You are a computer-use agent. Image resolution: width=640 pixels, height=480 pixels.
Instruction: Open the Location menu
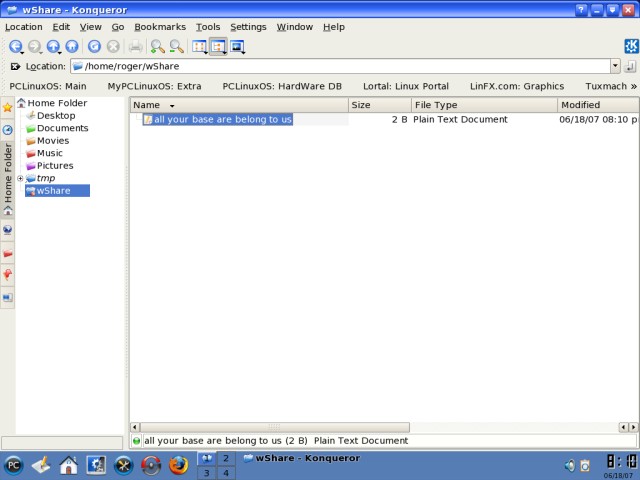coord(24,27)
